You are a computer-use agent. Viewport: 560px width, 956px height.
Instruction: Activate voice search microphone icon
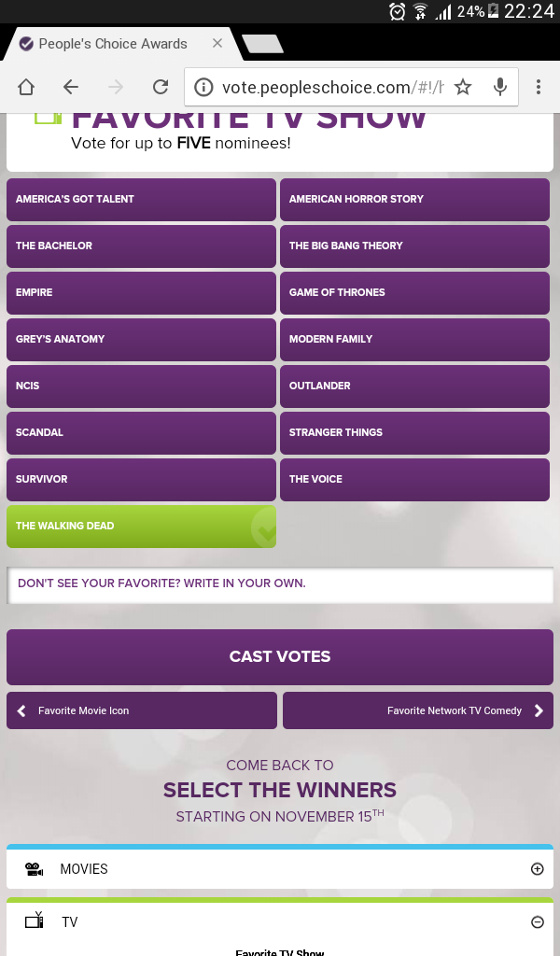500,87
